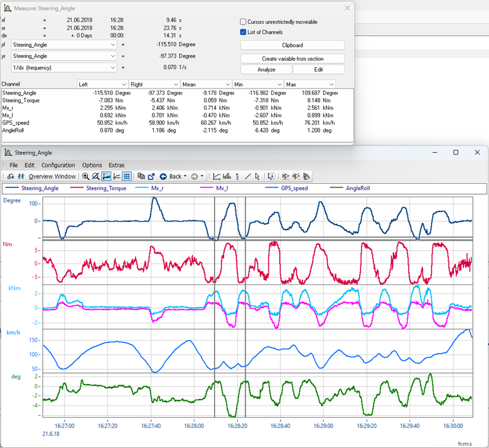Click the Clipboard button
Screen dimensions: 489x448
pyautogui.click(x=292, y=45)
